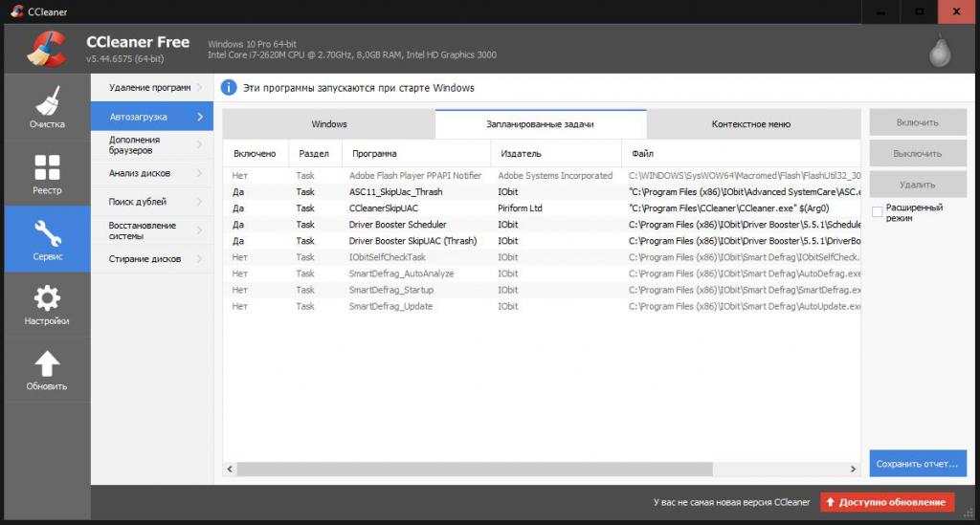Screen dimensions: 980x525
Task: Click chevron next to Поиск дублей
Action: pos(200,202)
